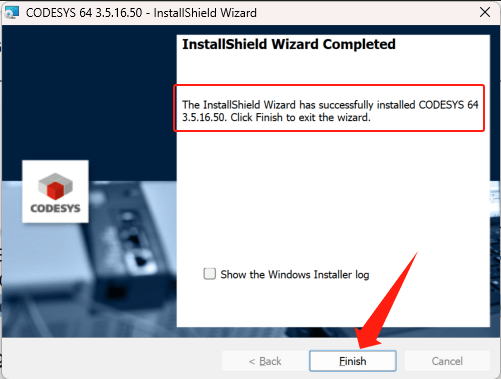The width and height of the screenshot is (501, 379).
Task: Click the window title 'CODESYS 64 3.5.16.50'
Action: click(84, 13)
